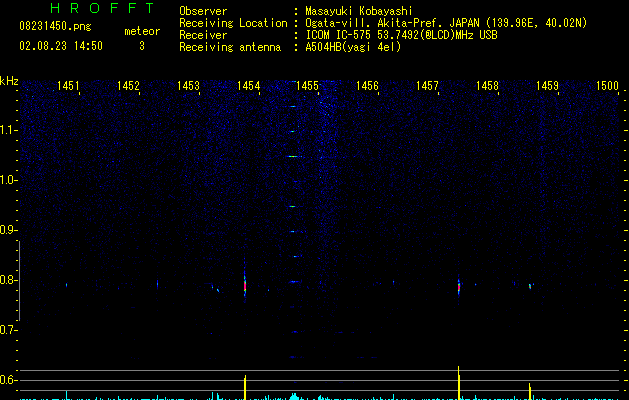
Task: Click the 1458 time axis label
Action: (487, 85)
